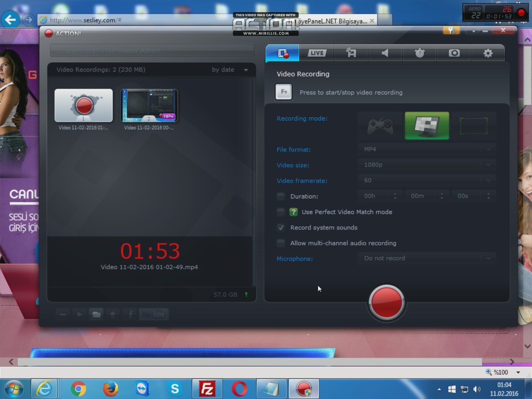Switch to the LIVE streaming tab
Image resolution: width=532 pixels, height=399 pixels.
[317, 53]
